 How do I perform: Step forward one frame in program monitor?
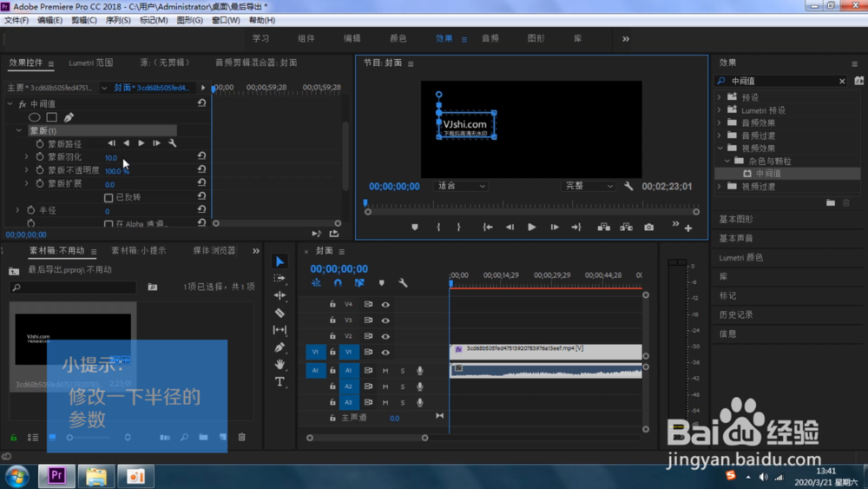click(554, 227)
